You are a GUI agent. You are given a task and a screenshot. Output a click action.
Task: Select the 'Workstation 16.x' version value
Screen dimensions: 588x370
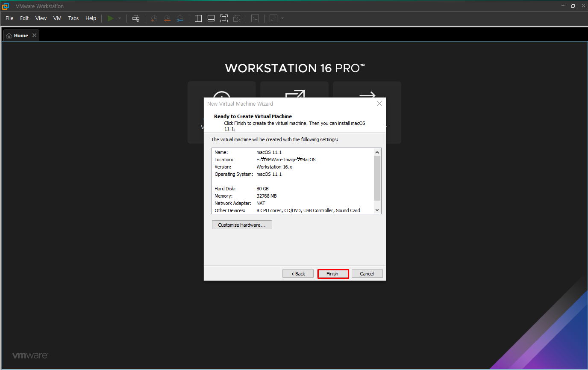(x=274, y=167)
